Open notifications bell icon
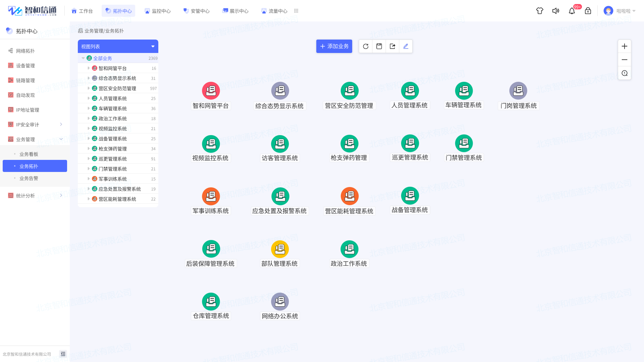Viewport: 644px width, 362px height. [572, 11]
